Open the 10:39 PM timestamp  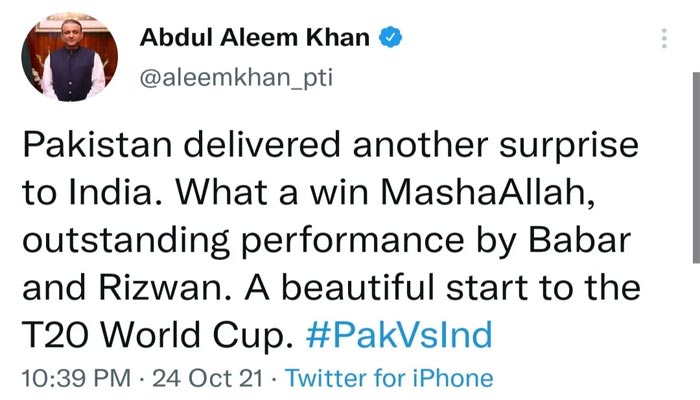pyautogui.click(x=76, y=379)
